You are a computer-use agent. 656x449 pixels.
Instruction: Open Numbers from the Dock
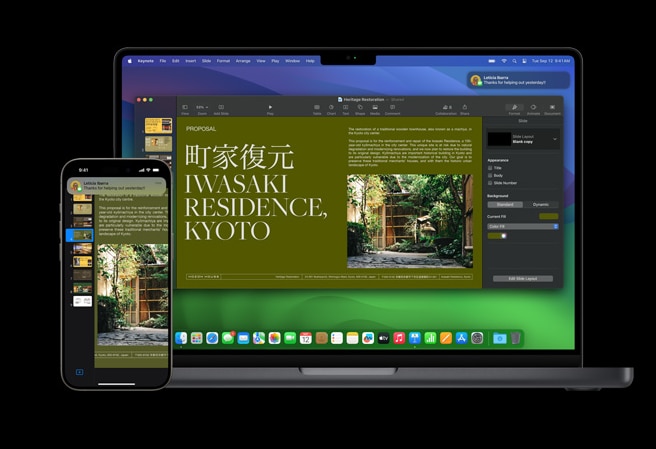click(430, 338)
